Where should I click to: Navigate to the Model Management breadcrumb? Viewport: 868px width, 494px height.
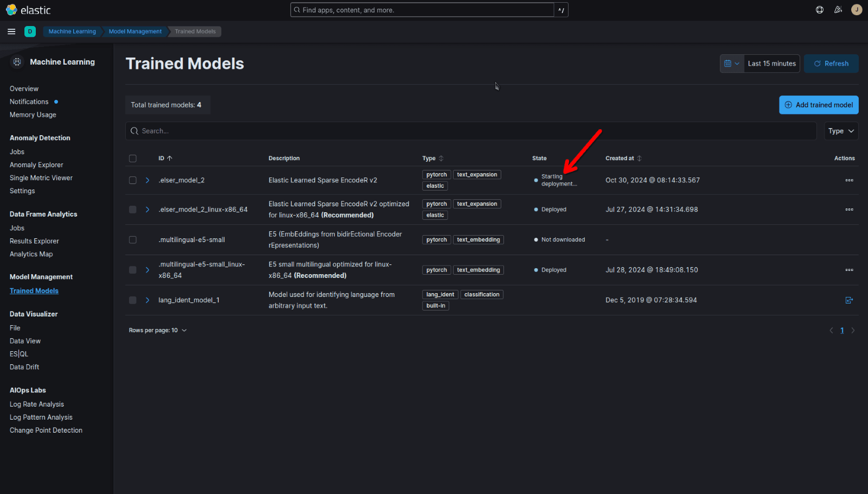(x=135, y=31)
